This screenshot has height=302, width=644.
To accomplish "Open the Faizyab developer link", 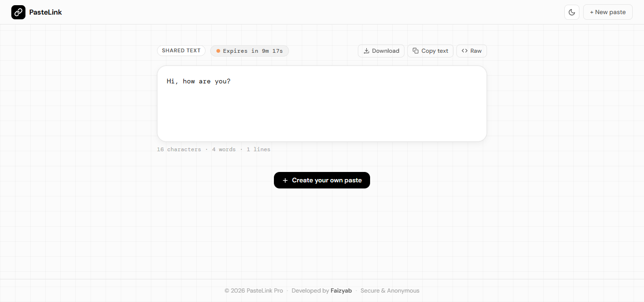I will pyautogui.click(x=341, y=291).
